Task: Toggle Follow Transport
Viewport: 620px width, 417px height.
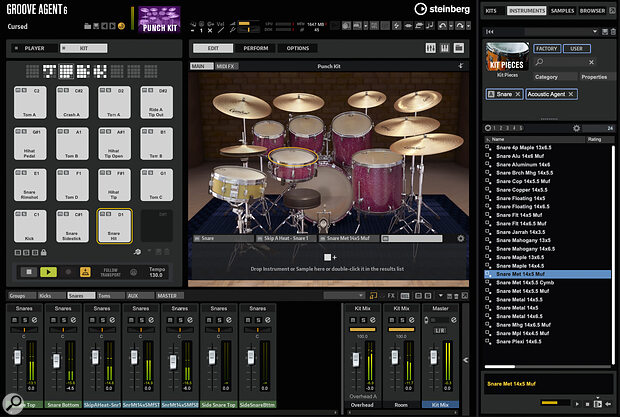Action: 111,272
